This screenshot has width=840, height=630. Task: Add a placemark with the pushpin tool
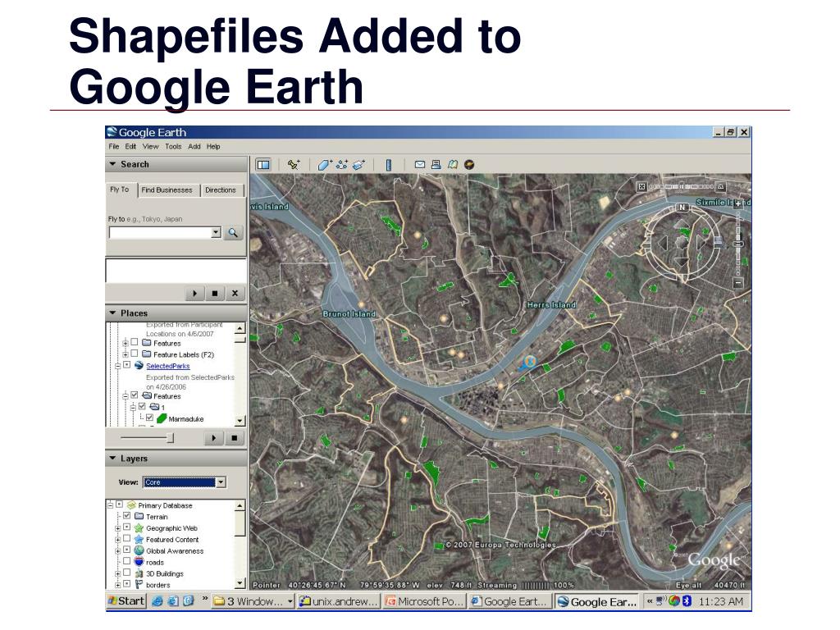[293, 164]
